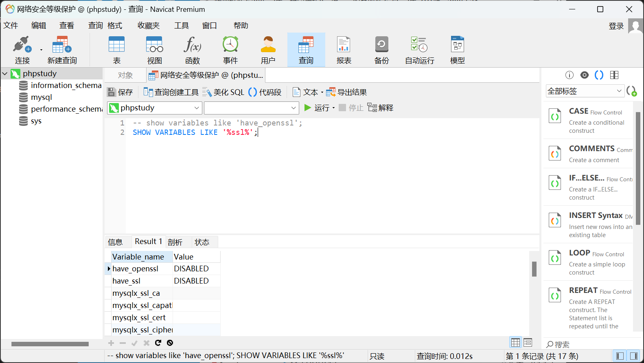Open the 文件 (File) menu

[11, 26]
